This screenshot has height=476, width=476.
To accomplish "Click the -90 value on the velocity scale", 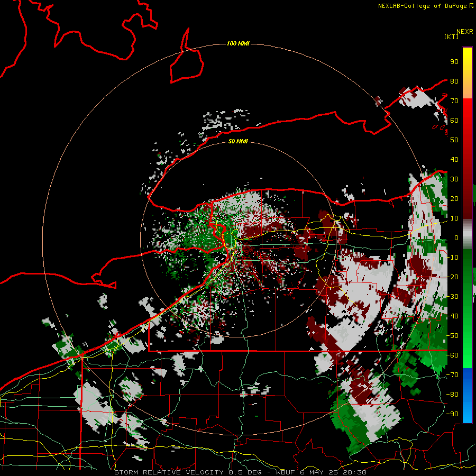I will coord(452,414).
